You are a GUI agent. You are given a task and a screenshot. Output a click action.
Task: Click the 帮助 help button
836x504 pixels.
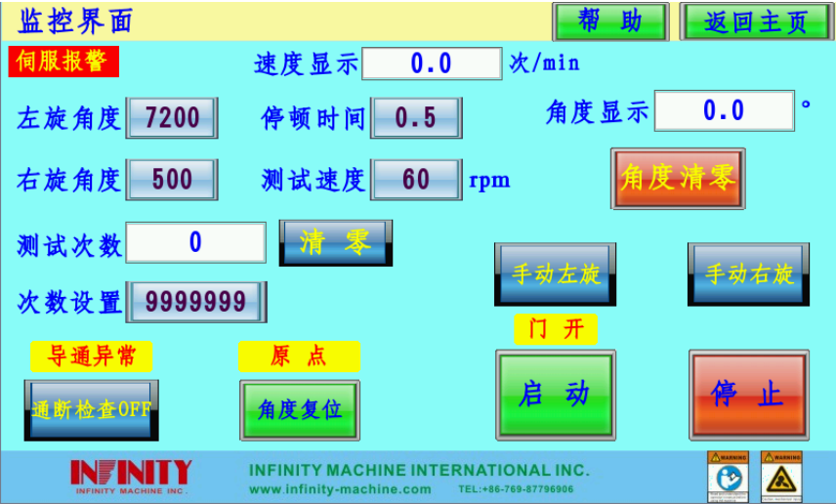pyautogui.click(x=610, y=21)
